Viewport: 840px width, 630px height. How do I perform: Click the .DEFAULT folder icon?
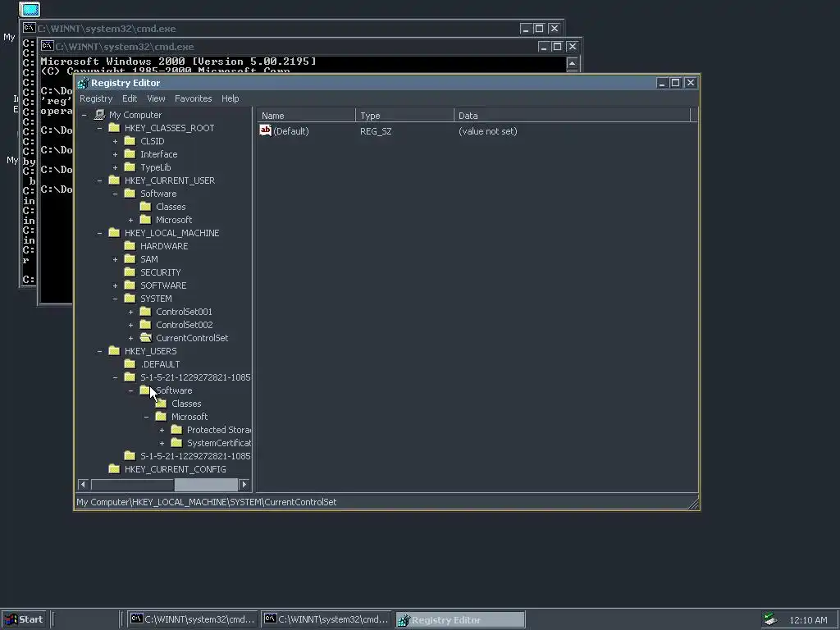point(130,363)
